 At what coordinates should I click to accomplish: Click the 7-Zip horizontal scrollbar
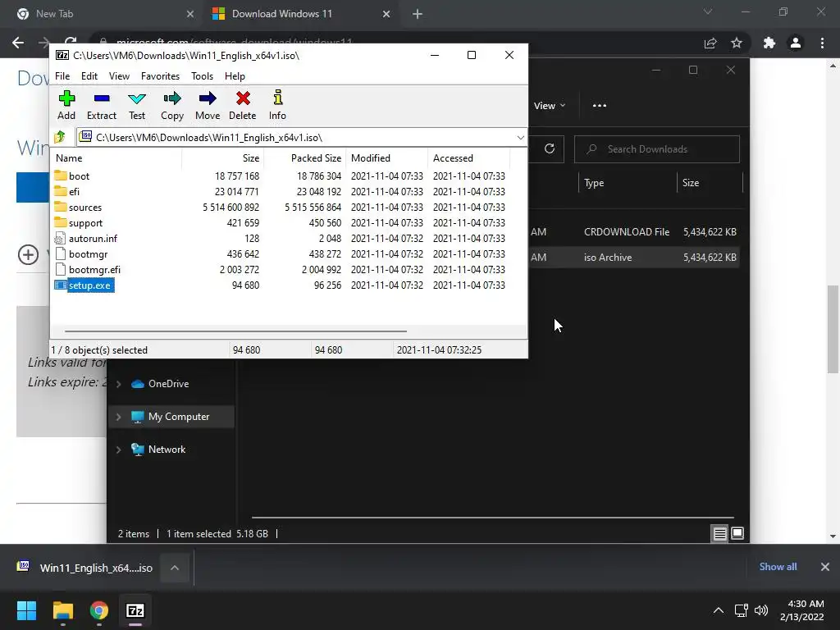[235, 331]
